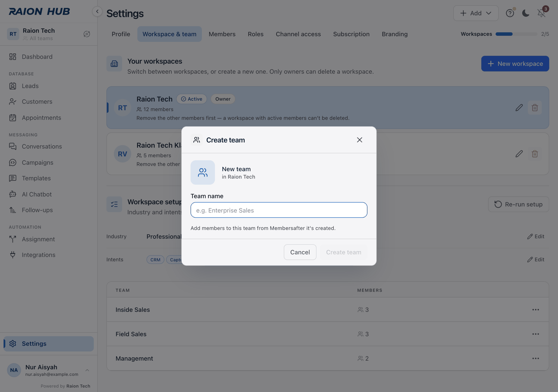558x392 pixels.
Task: Go to Leads in the sidebar
Action: [48, 86]
